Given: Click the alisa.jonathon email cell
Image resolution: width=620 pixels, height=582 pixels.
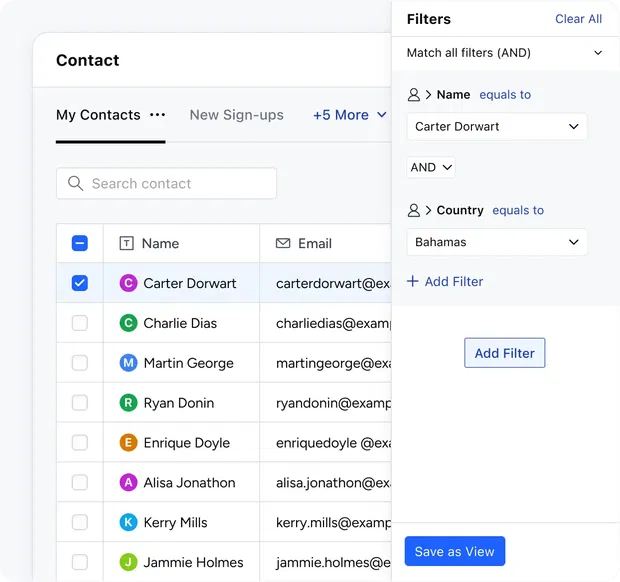Looking at the screenshot, I should 325,482.
